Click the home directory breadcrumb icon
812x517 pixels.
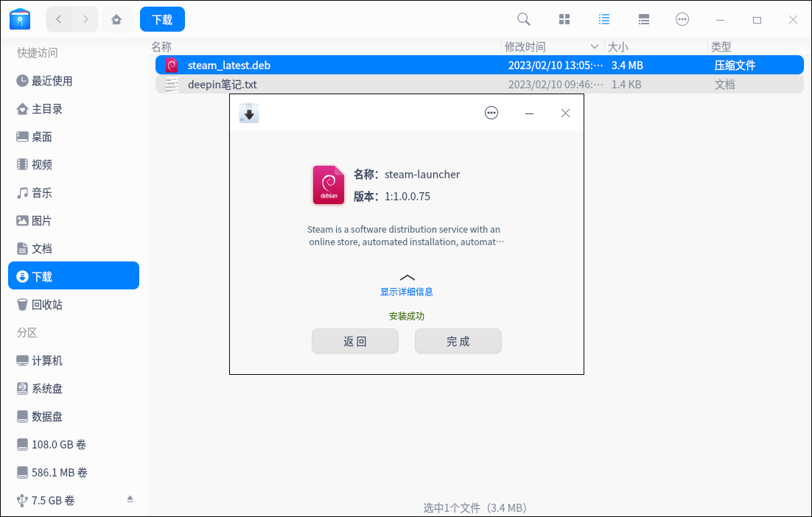coord(116,20)
